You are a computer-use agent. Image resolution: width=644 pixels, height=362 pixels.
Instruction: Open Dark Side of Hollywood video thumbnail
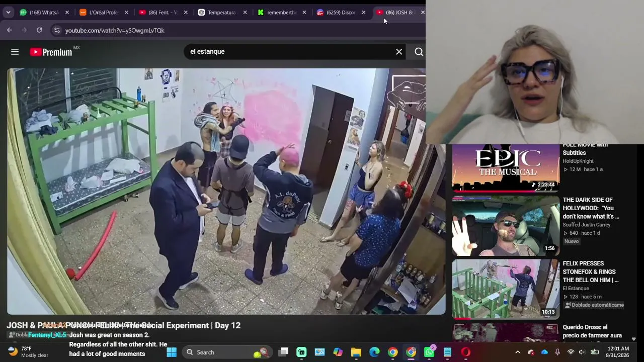pos(506,226)
